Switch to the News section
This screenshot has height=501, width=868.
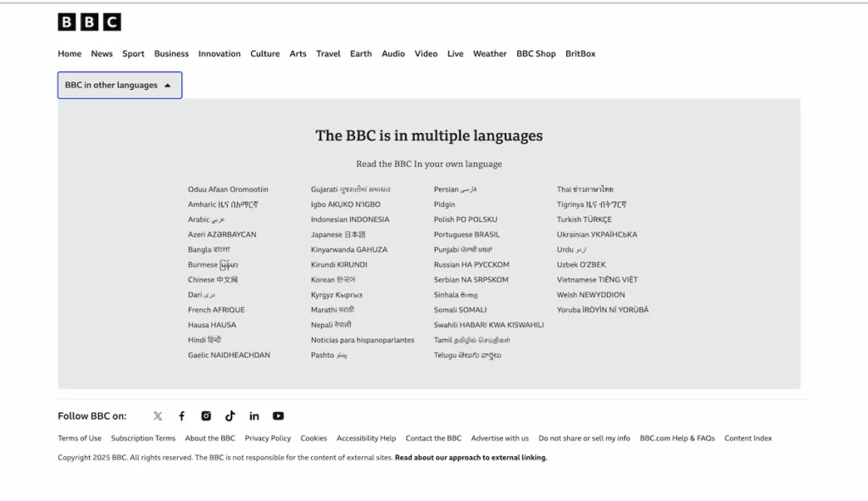click(102, 53)
